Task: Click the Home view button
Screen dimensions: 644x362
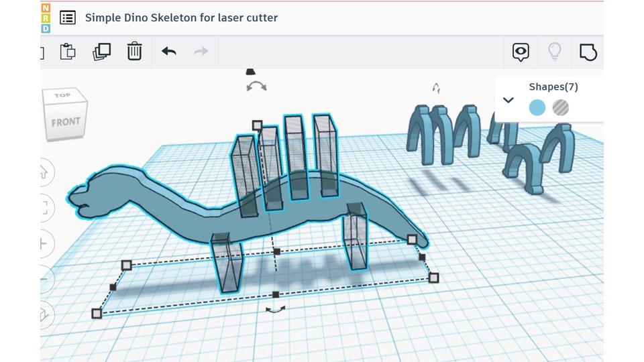Action: [45, 172]
